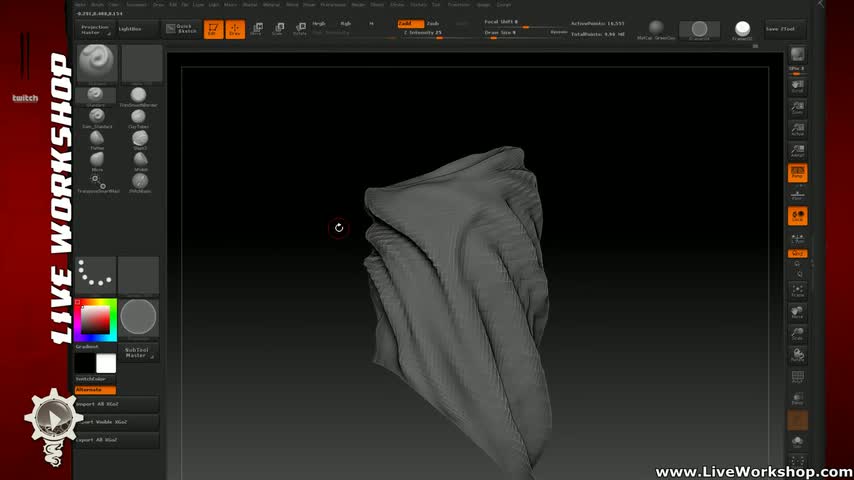854x480 pixels.
Task: Toggle Persp perspective view
Action: point(797,173)
